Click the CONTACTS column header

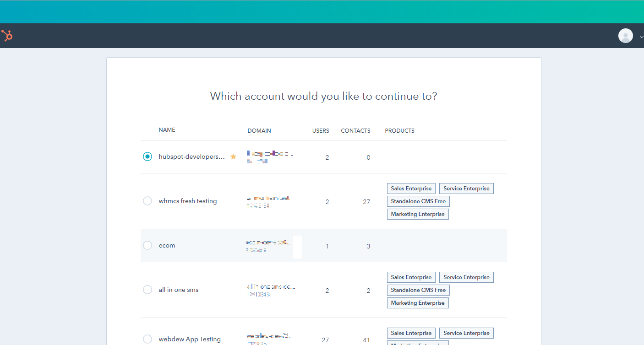coord(355,131)
